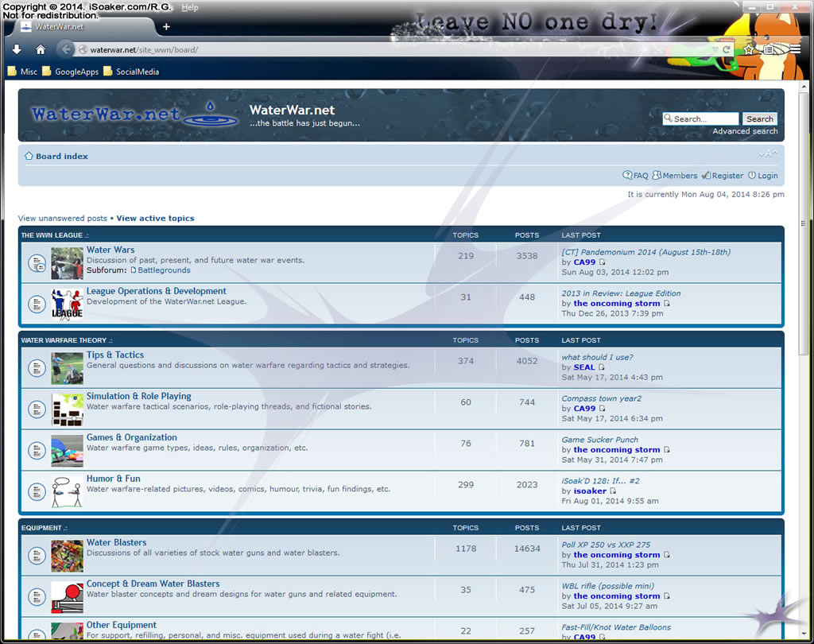Click the forum status icon for Water Wars
The image size is (814, 644).
(x=37, y=263)
